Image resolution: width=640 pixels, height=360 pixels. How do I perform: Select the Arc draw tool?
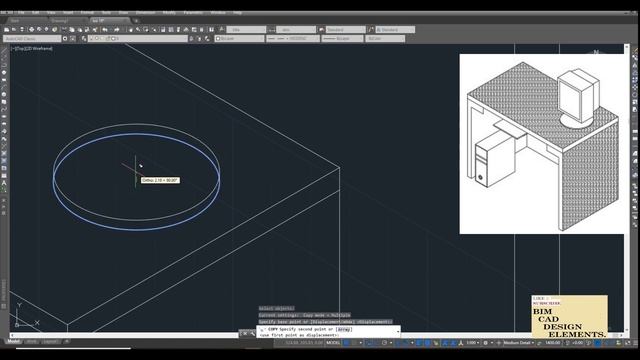tap(4, 87)
